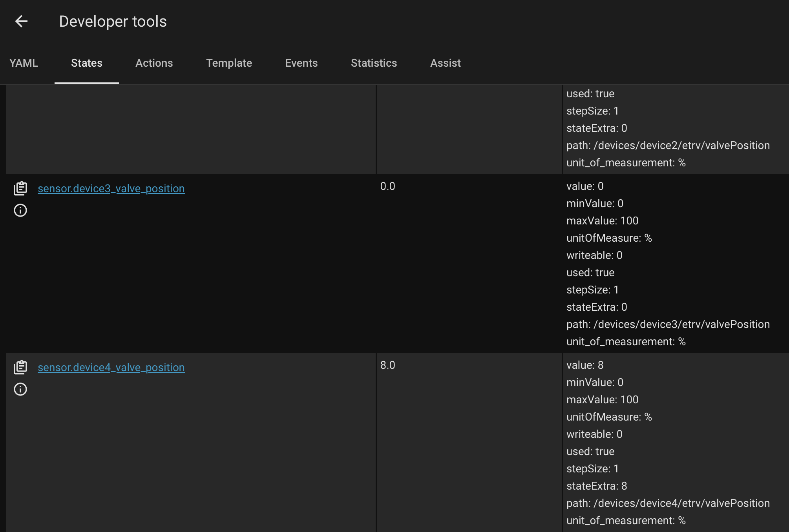Viewport: 789px width, 532px height.
Task: Click the sensor.device3_valve_position link
Action: click(x=111, y=189)
